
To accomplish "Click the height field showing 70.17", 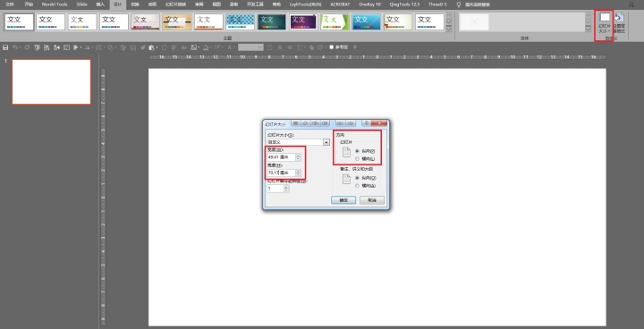I will click(x=281, y=173).
